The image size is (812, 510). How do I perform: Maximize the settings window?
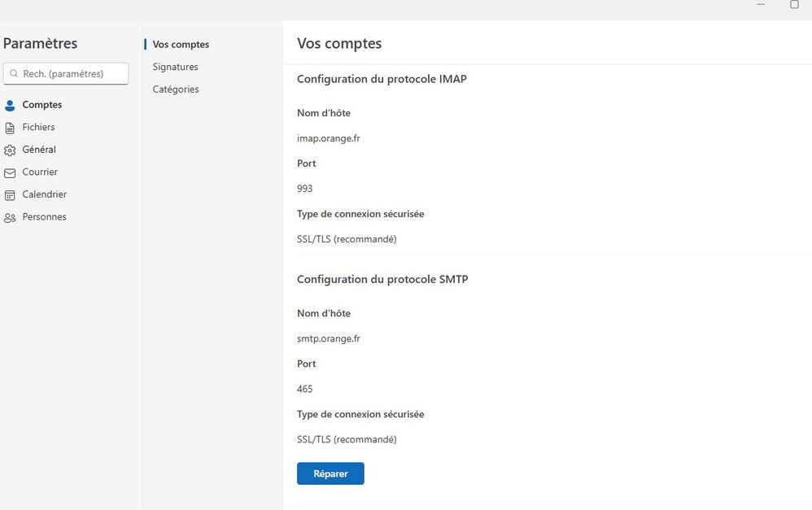(x=794, y=5)
